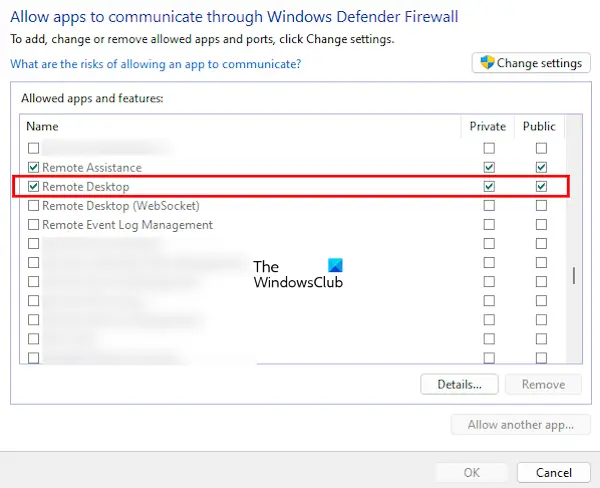Uncheck the Remote Desktop name checkbox
The width and height of the screenshot is (600, 488).
coord(34,186)
